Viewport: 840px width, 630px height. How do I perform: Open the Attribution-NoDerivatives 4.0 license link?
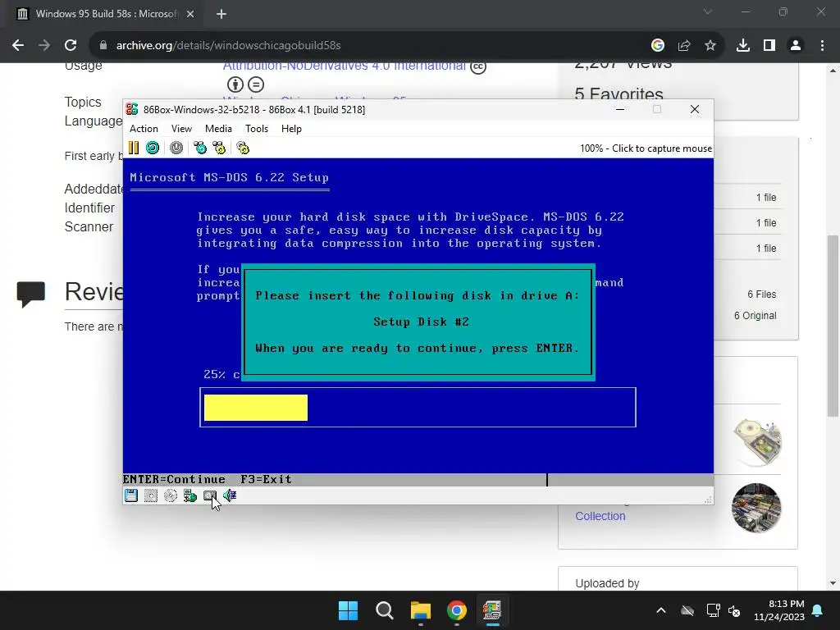(x=345, y=66)
